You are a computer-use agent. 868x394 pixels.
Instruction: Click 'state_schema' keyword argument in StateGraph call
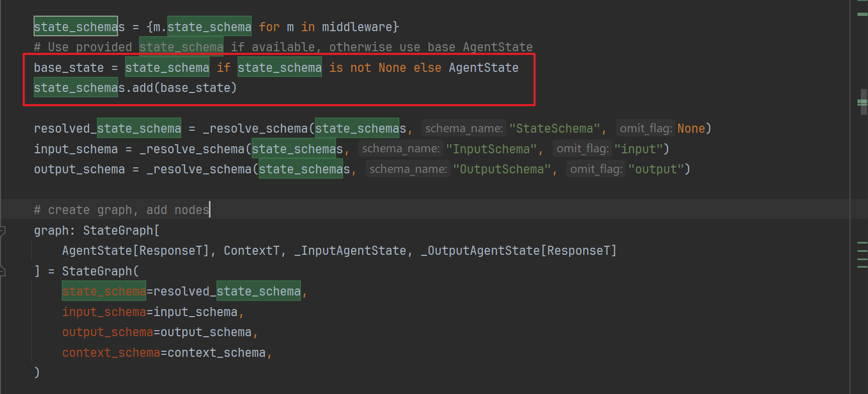tap(104, 291)
